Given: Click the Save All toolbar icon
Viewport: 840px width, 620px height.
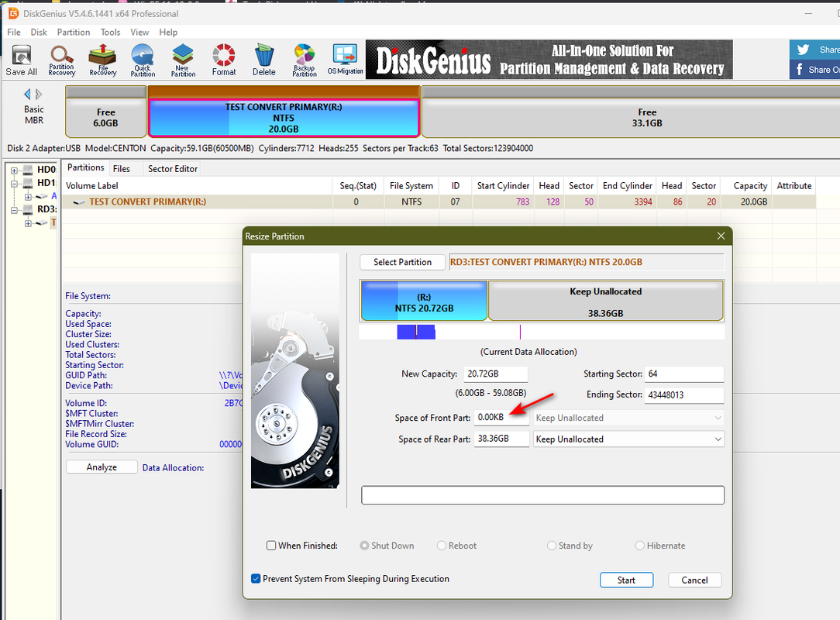Looking at the screenshot, I should point(22,60).
